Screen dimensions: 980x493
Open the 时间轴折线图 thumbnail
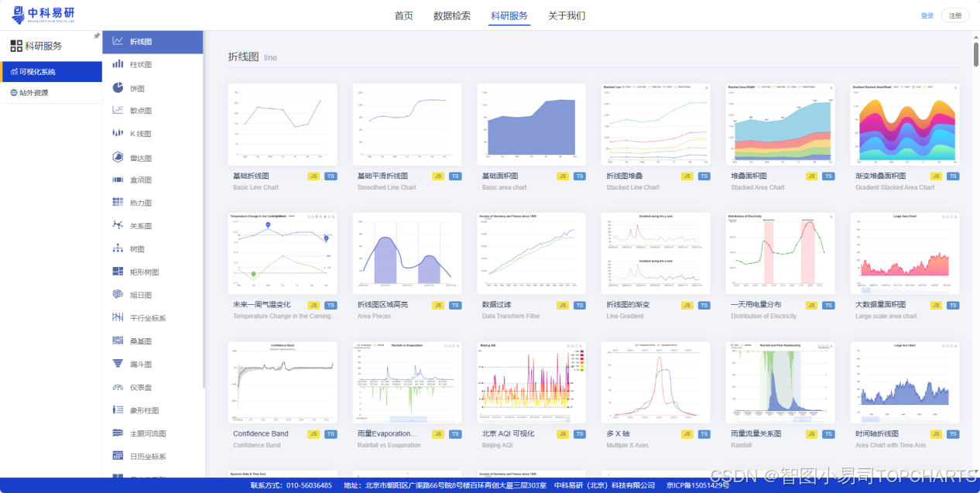click(x=905, y=382)
